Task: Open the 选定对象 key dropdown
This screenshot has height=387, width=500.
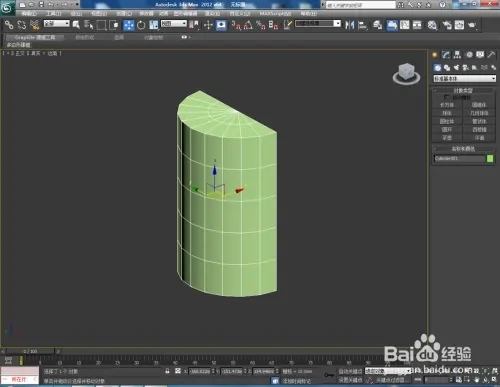Action: click(388, 371)
